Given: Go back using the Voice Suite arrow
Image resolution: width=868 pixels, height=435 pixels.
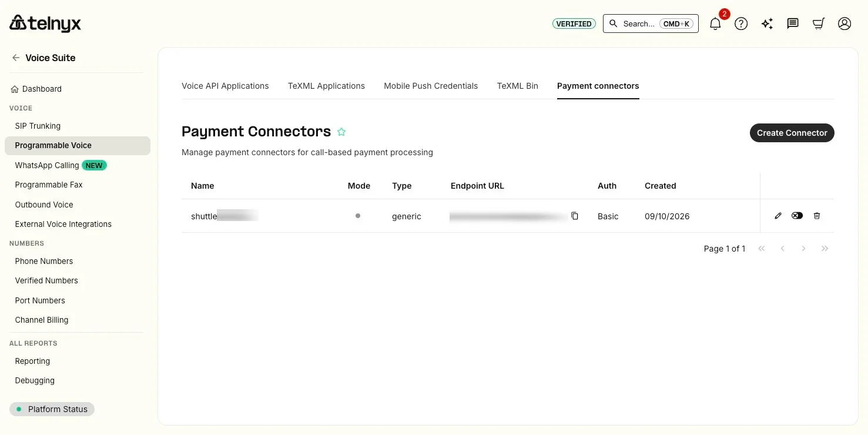Looking at the screenshot, I should (x=16, y=58).
